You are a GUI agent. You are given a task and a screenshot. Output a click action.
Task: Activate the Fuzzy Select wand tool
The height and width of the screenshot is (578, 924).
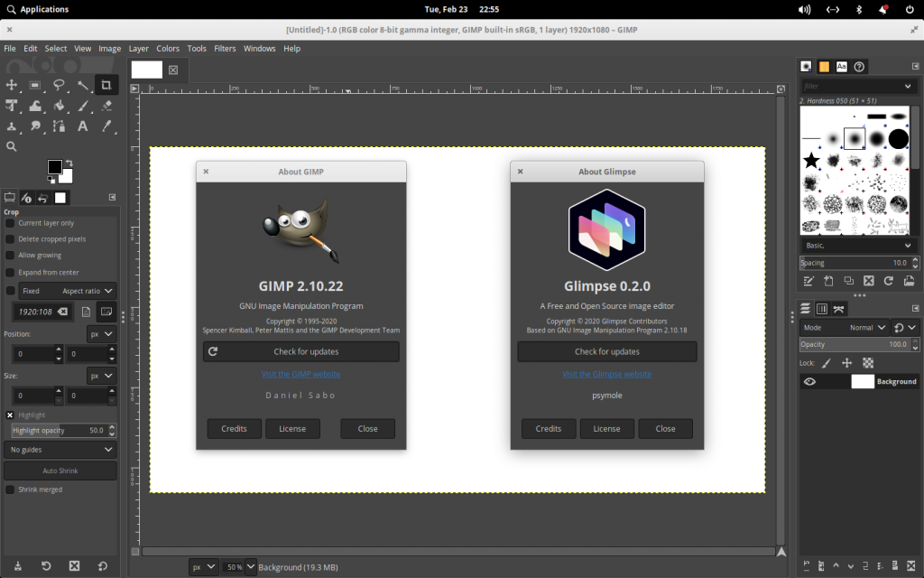tap(82, 85)
